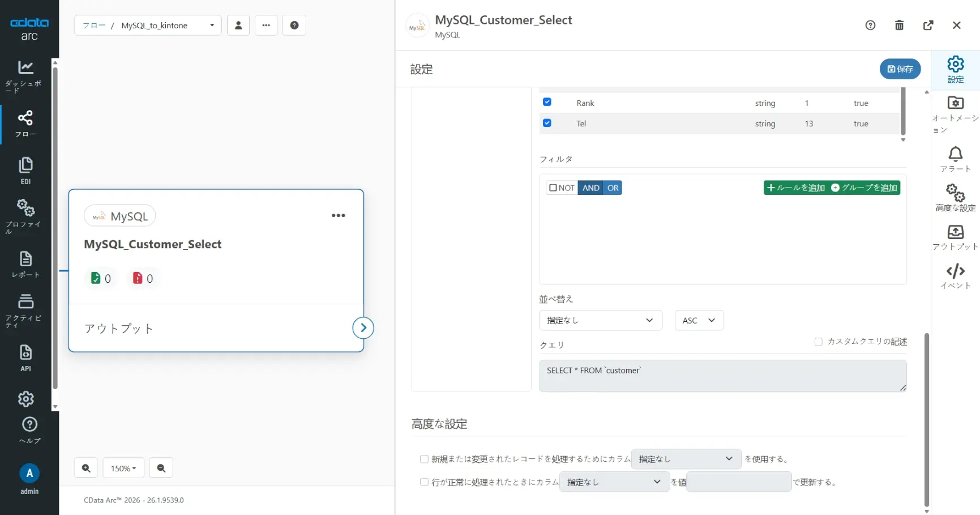Zoom in on flow canvas
This screenshot has width=980, height=515.
click(x=86, y=468)
